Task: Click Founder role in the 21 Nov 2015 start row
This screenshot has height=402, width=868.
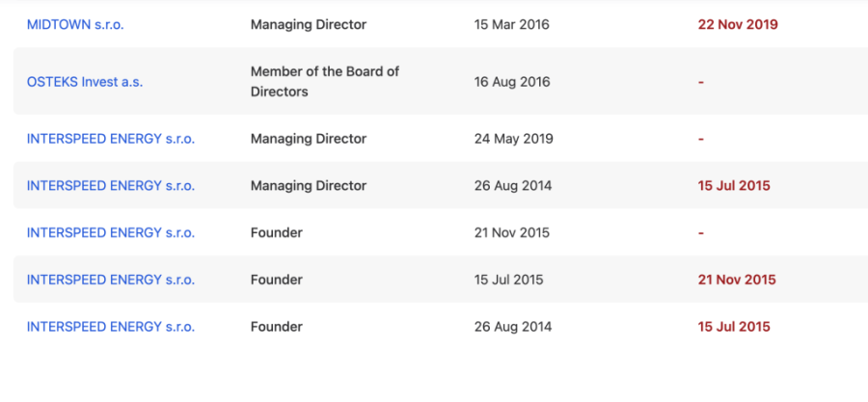Action: [x=277, y=233]
